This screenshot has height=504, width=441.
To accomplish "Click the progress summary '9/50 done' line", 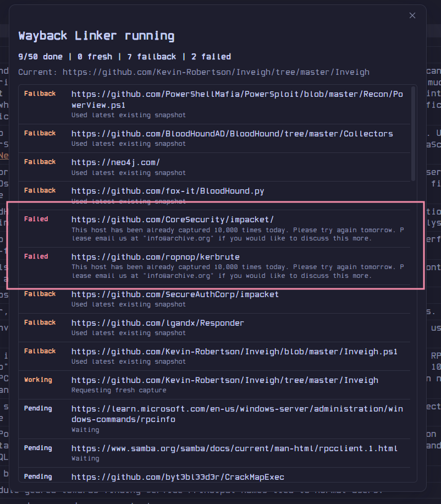I will (125, 57).
